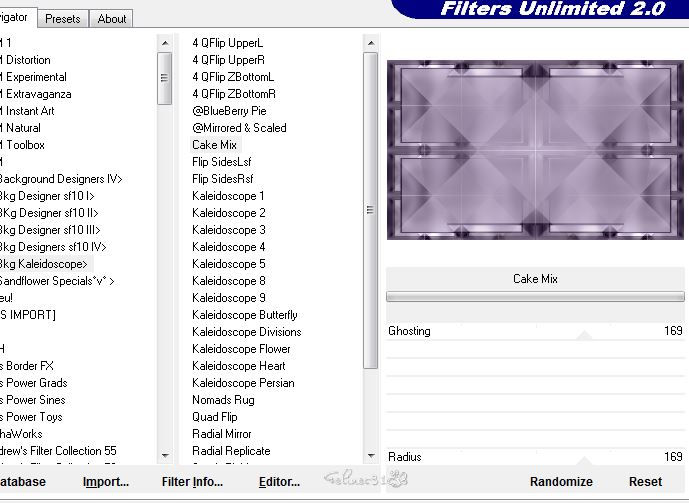Image resolution: width=689 pixels, height=503 pixels.
Task: Select Kaleidoscope Persian filter
Action: tap(243, 383)
